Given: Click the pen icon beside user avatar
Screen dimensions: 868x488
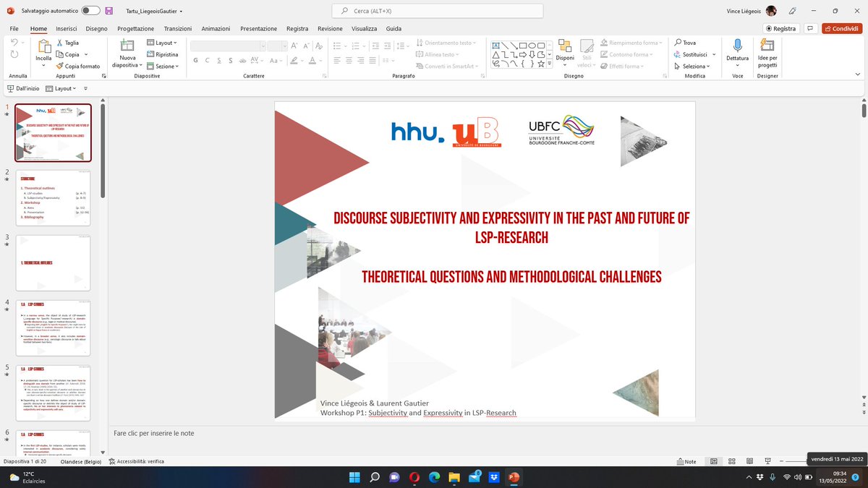Looking at the screenshot, I should 793,11.
